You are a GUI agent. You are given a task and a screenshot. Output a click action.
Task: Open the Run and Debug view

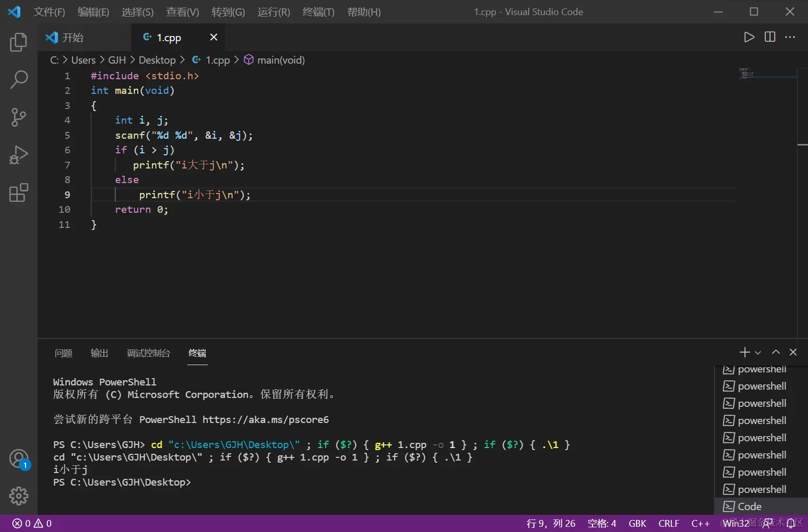pos(19,155)
